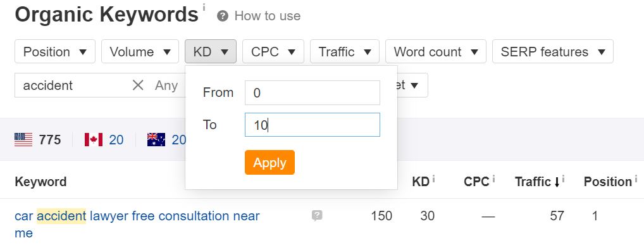Open the Position filter dropdown
The height and width of the screenshot is (245, 644).
[x=55, y=51]
